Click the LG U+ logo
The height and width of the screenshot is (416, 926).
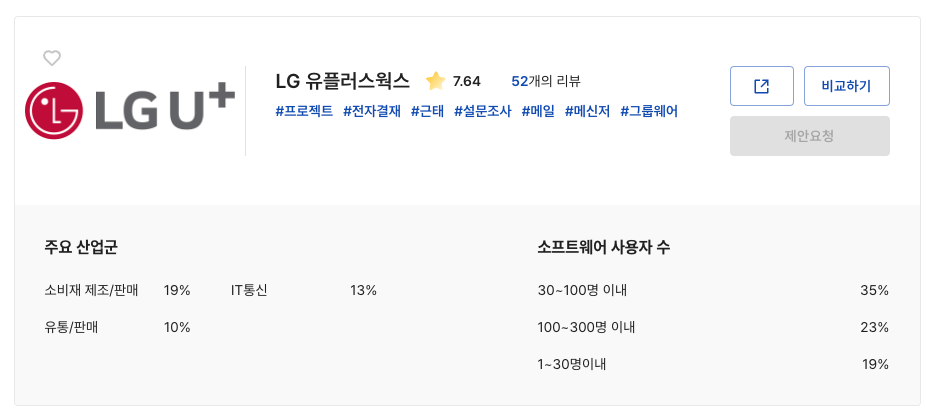pyautogui.click(x=130, y=111)
